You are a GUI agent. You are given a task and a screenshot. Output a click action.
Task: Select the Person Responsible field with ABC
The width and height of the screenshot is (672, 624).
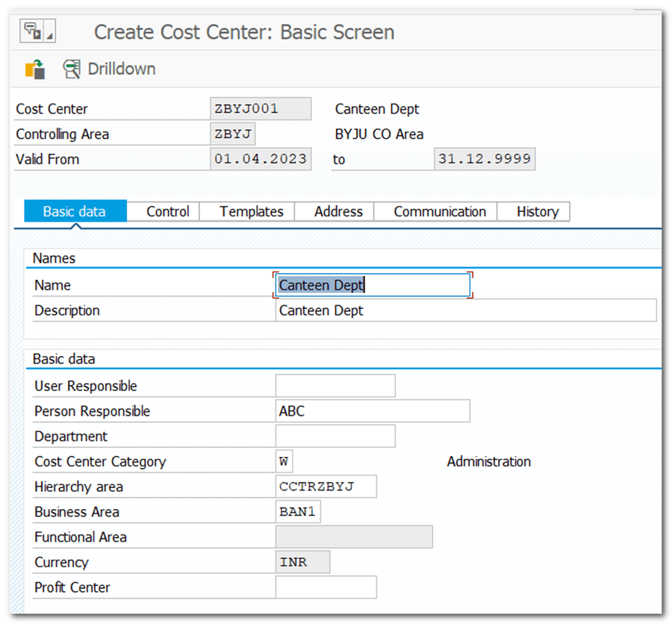[x=373, y=411]
